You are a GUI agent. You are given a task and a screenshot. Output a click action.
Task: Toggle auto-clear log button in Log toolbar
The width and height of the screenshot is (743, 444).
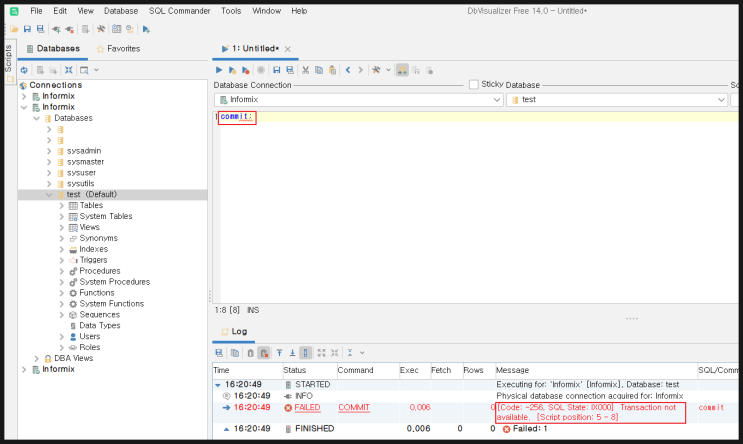point(264,353)
